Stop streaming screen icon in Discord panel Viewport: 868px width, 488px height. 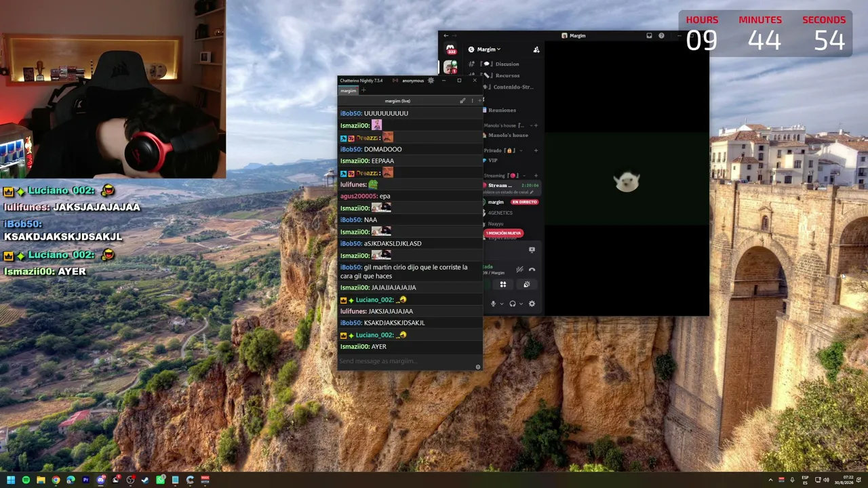[532, 249]
